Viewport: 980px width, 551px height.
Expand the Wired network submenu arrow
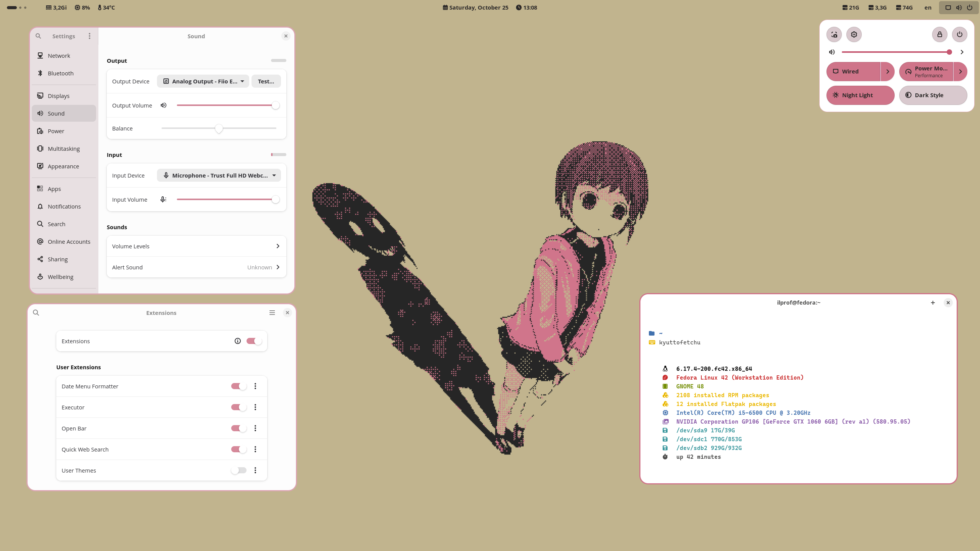(x=887, y=72)
